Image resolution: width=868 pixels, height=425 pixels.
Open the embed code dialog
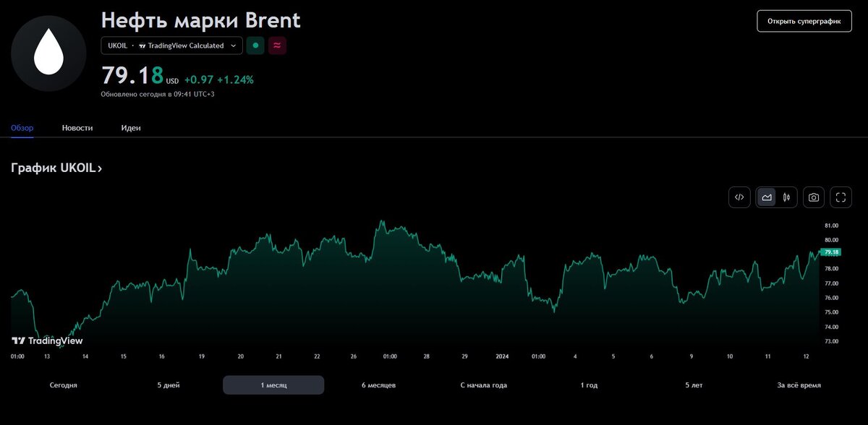[x=739, y=197]
